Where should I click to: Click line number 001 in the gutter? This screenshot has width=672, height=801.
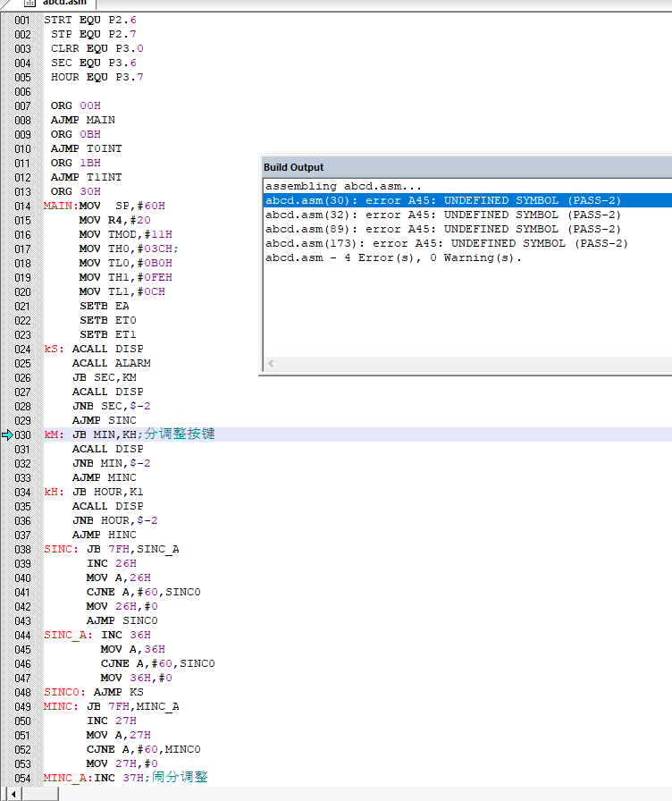[22, 20]
